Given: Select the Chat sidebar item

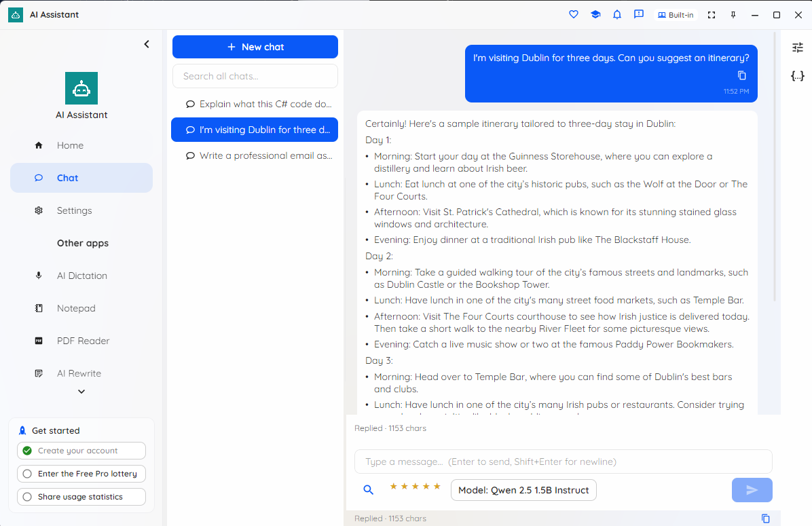Looking at the screenshot, I should [x=81, y=178].
